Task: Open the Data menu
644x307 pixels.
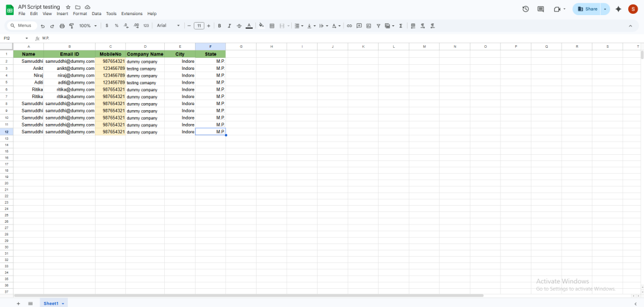Action: (x=96, y=13)
